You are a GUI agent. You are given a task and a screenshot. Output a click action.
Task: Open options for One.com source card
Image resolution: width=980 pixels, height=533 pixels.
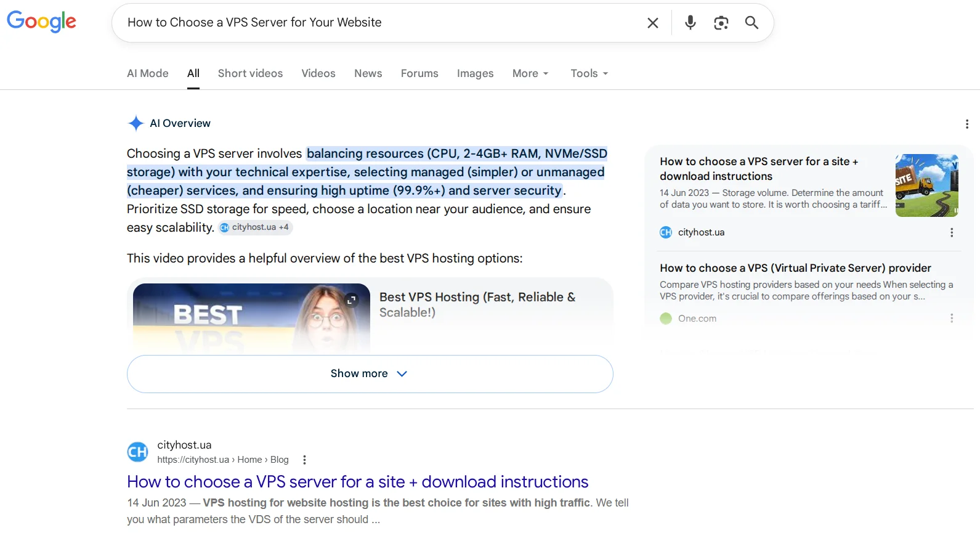click(952, 318)
